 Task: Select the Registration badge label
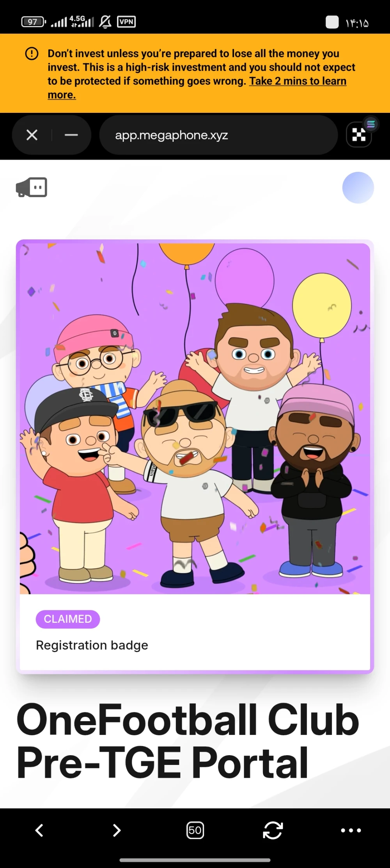click(92, 645)
